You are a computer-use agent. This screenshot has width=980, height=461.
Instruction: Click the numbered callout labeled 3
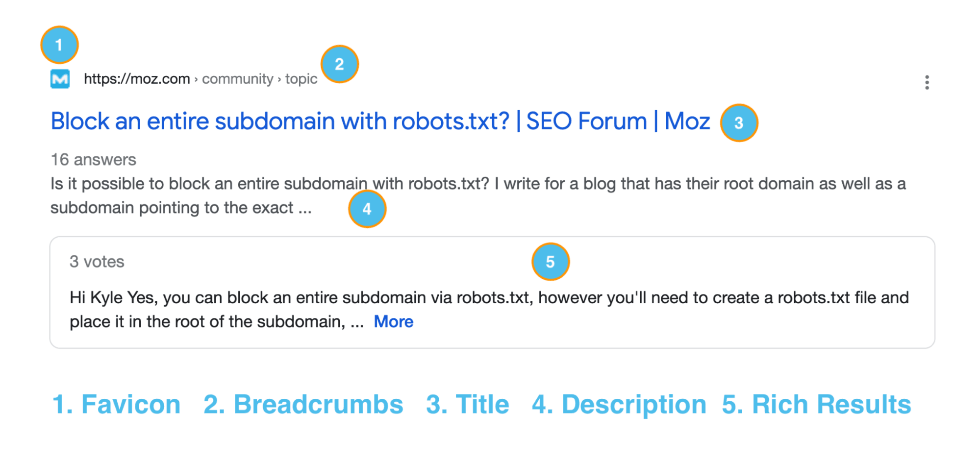(x=738, y=123)
